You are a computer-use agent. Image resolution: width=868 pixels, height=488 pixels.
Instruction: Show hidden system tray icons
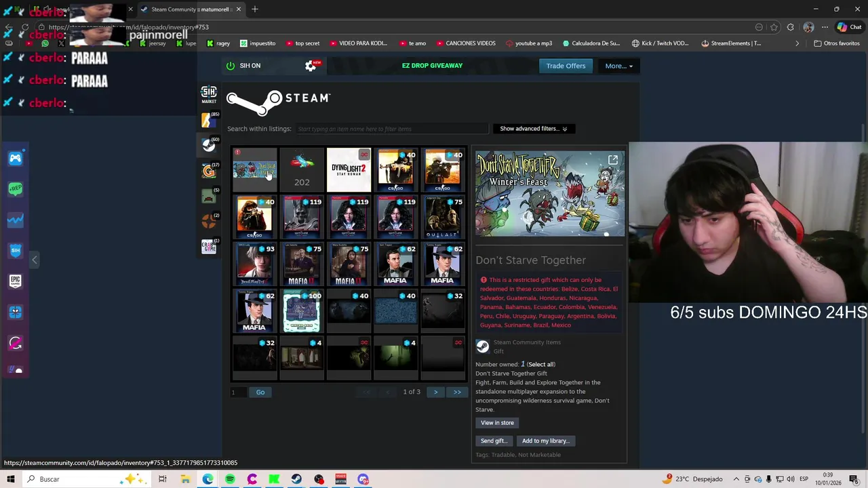736,479
